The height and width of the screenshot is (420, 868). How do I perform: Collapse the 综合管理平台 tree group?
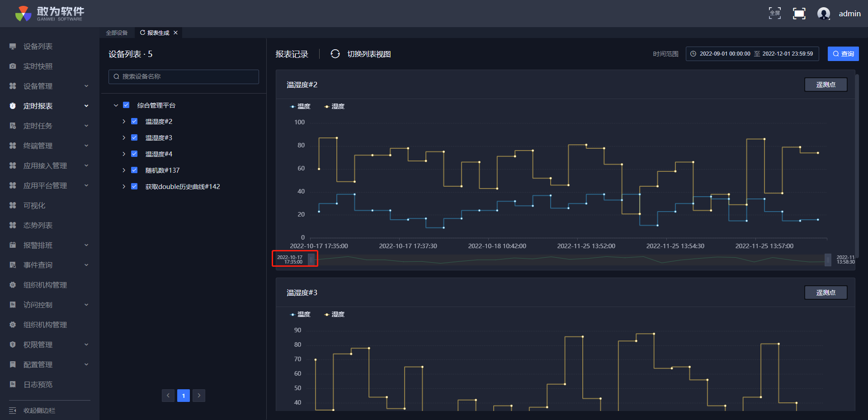pos(116,105)
